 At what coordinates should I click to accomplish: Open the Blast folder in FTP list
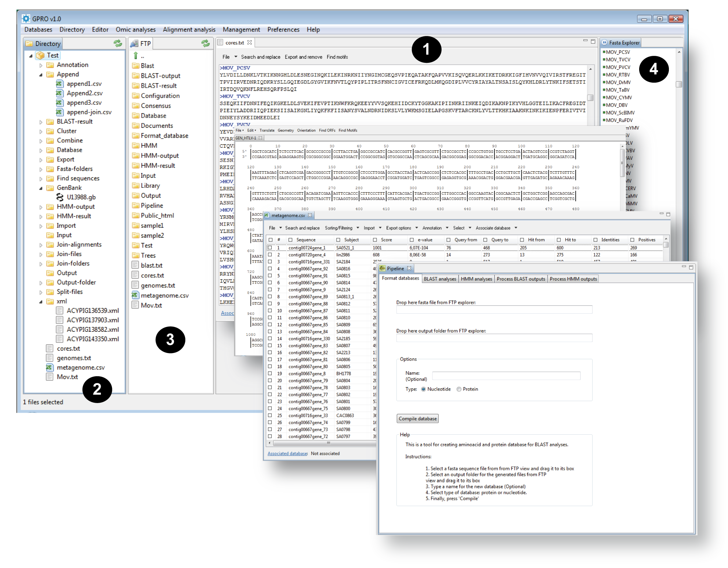pyautogui.click(x=147, y=66)
